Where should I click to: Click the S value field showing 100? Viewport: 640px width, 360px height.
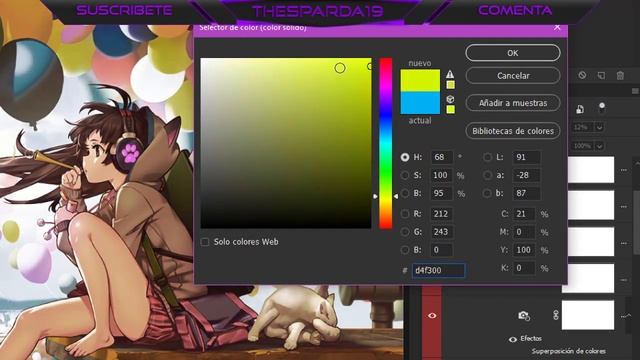click(442, 175)
